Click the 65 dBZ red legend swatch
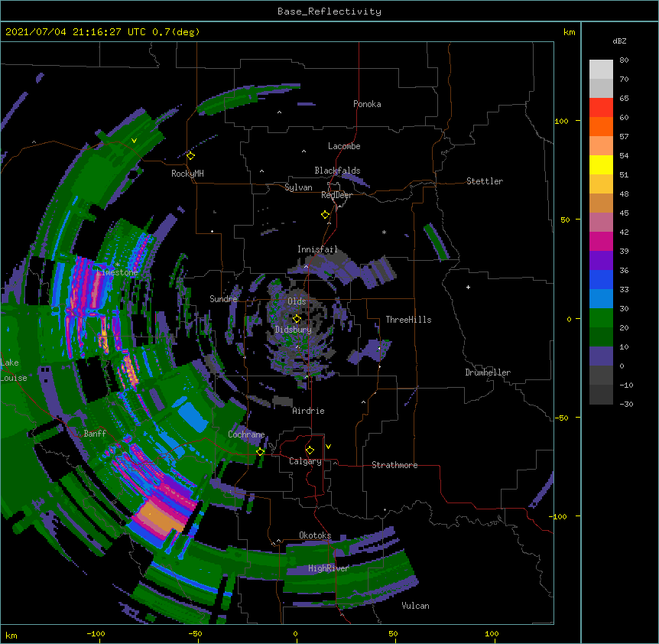This screenshot has height=644, width=659. coord(601,108)
